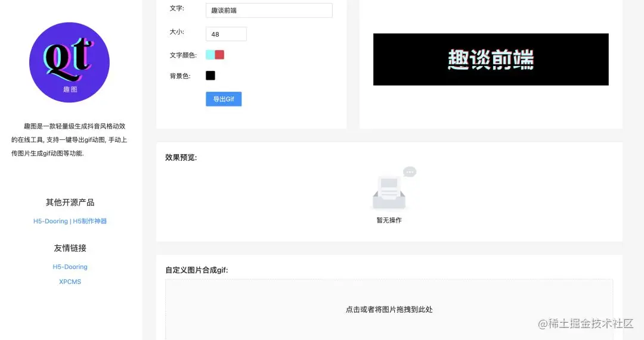This screenshot has height=340, width=644.
Task: Pick the cyan text color swatch
Action: 210,55
